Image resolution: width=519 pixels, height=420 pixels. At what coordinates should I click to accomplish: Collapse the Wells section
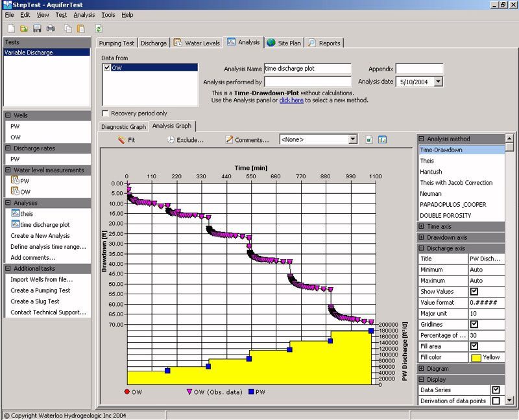pyautogui.click(x=8, y=115)
